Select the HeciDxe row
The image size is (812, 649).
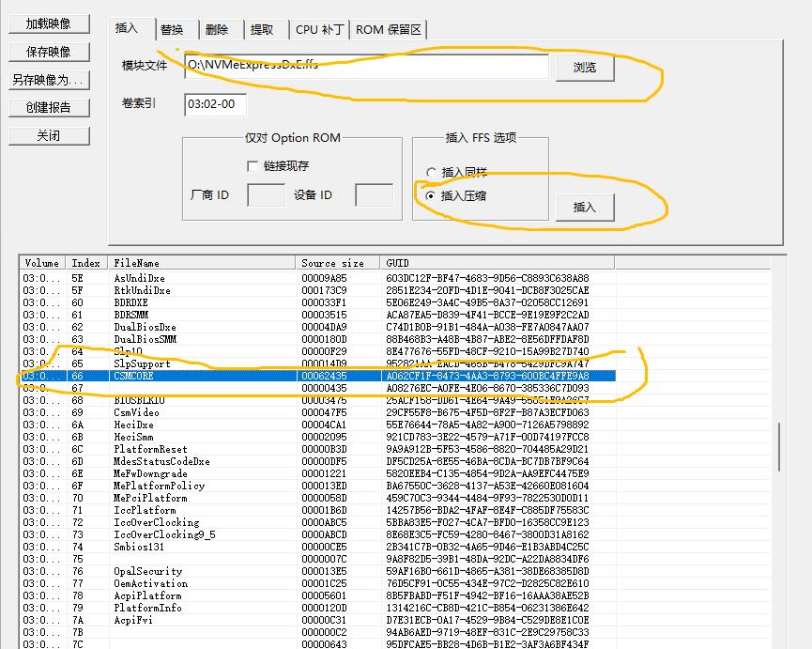318,425
